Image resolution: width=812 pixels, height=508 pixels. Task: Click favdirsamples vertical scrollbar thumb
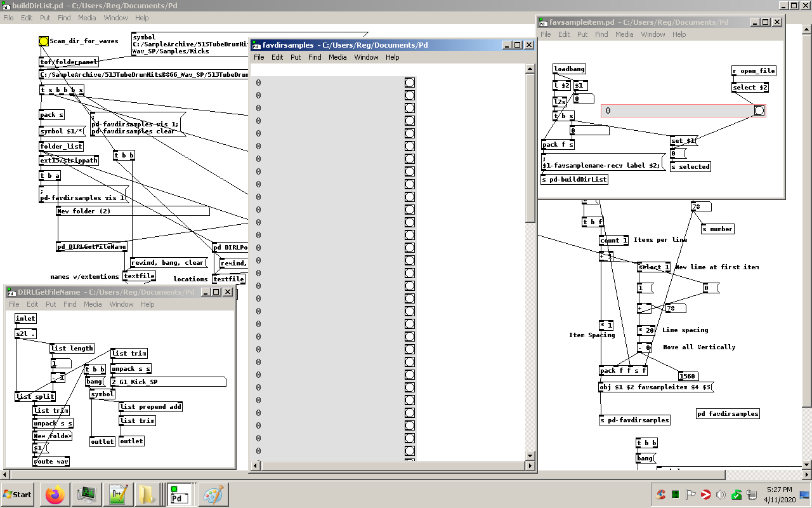click(531, 147)
